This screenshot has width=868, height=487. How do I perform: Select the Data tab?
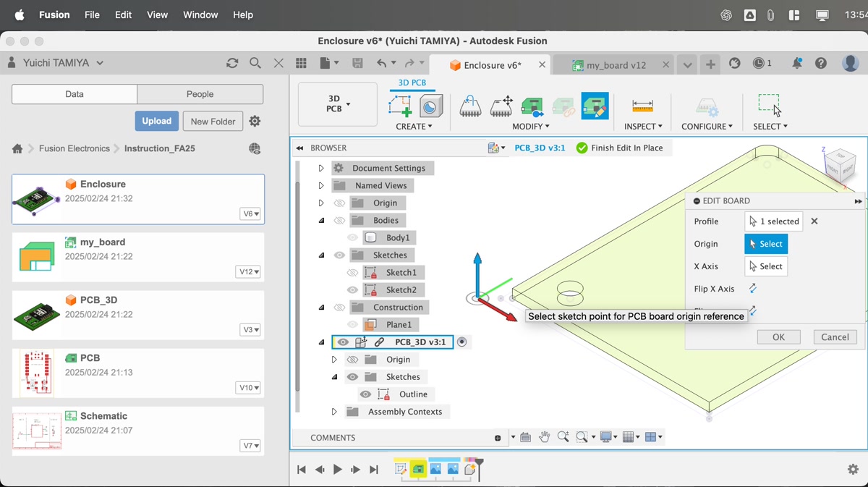[75, 94]
